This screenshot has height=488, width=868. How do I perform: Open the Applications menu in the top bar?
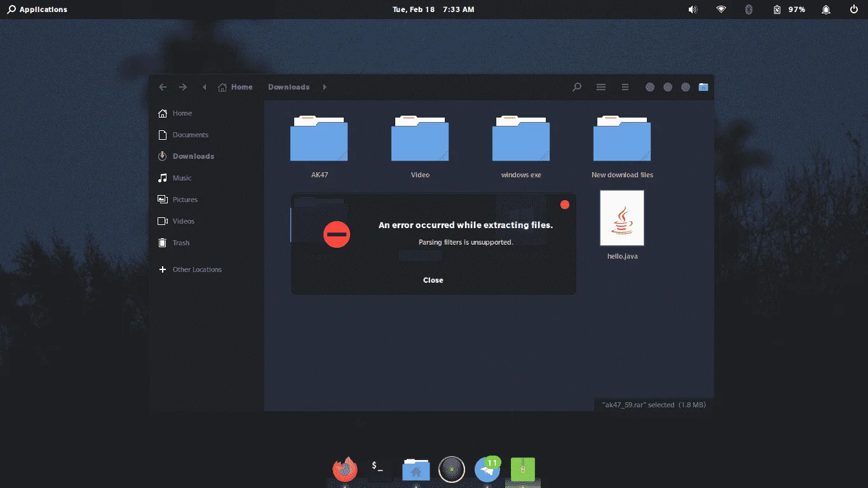click(x=37, y=10)
